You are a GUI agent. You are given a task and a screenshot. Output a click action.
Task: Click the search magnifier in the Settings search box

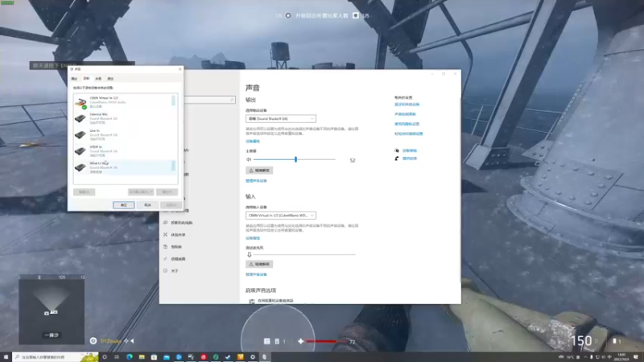coord(232,100)
